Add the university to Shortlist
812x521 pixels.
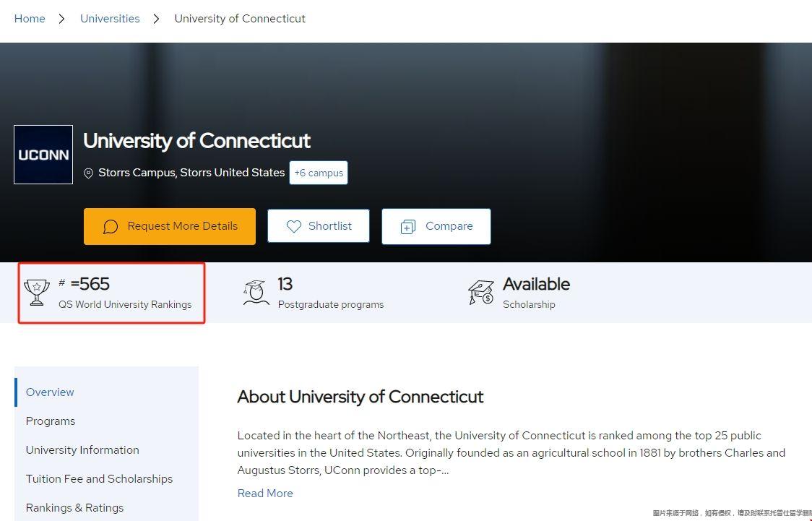[319, 225]
